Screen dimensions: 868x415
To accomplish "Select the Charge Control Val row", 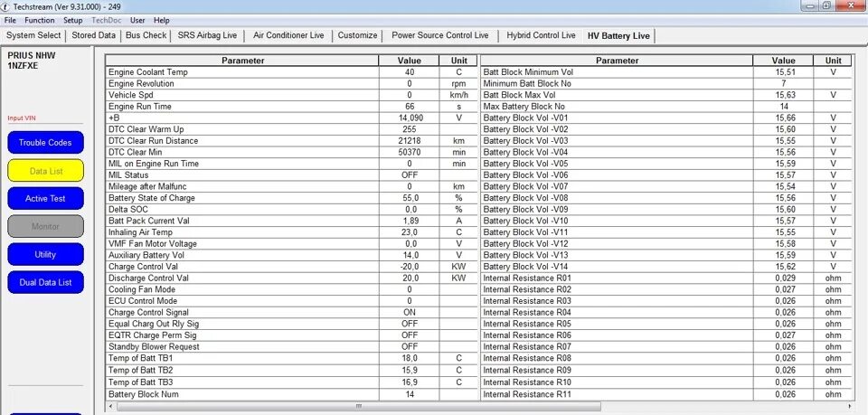I will (292, 267).
